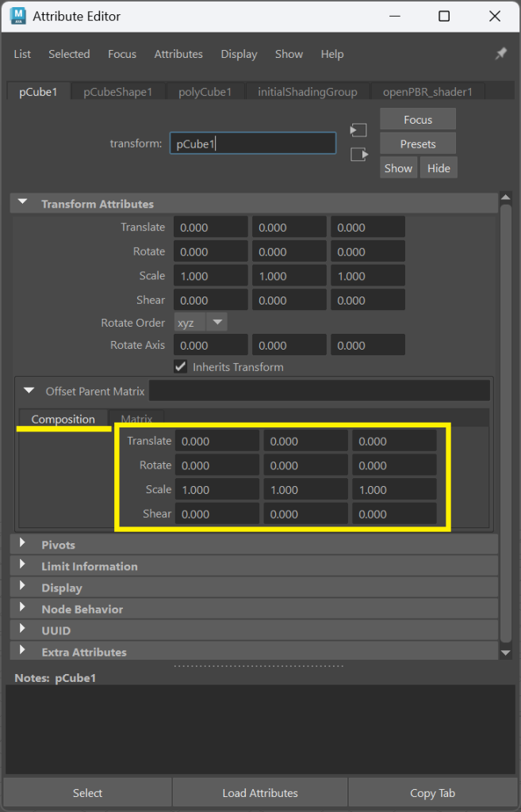Click the scroll down arrow of scrollbar
The width and height of the screenshot is (521, 812).
(x=506, y=652)
